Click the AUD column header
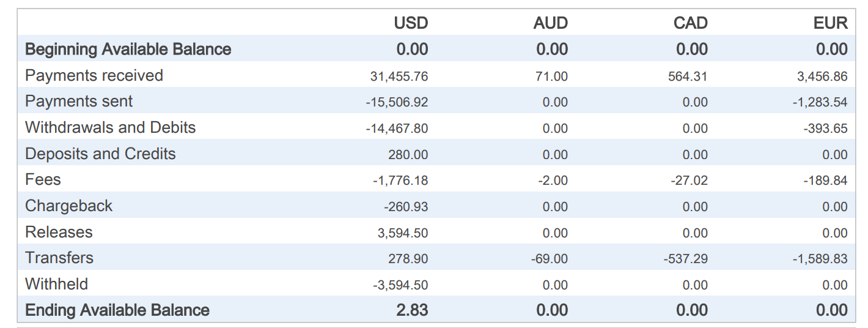This screenshot has height=328, width=868. point(550,23)
